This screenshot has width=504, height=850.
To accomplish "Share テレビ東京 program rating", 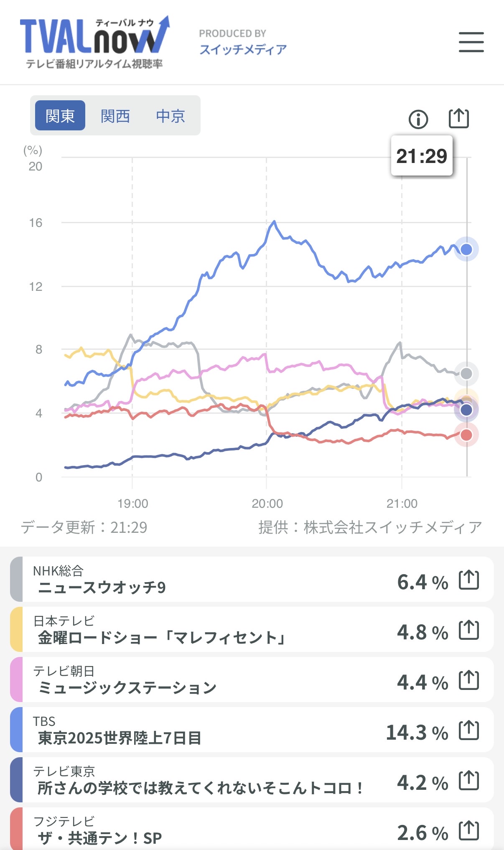I will click(468, 781).
